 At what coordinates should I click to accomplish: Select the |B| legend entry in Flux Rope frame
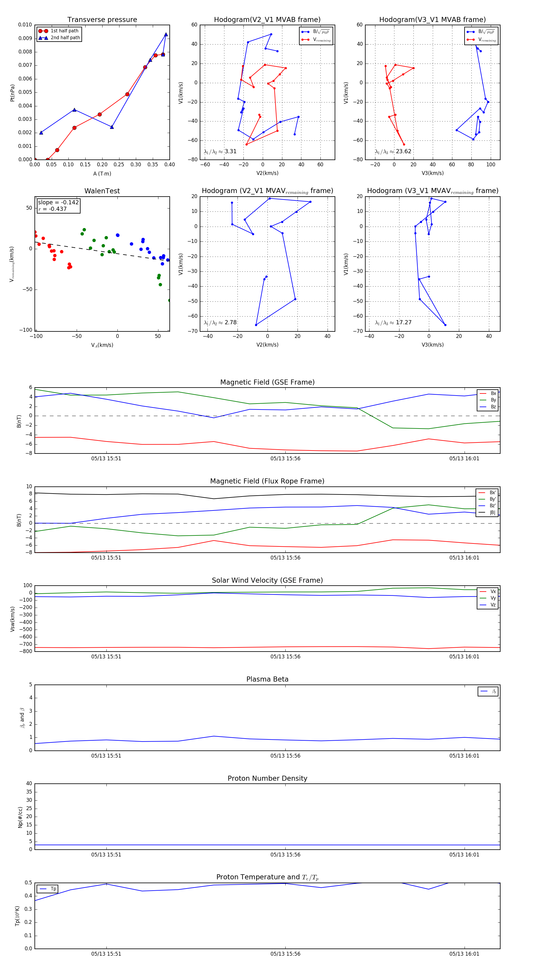click(x=487, y=513)
